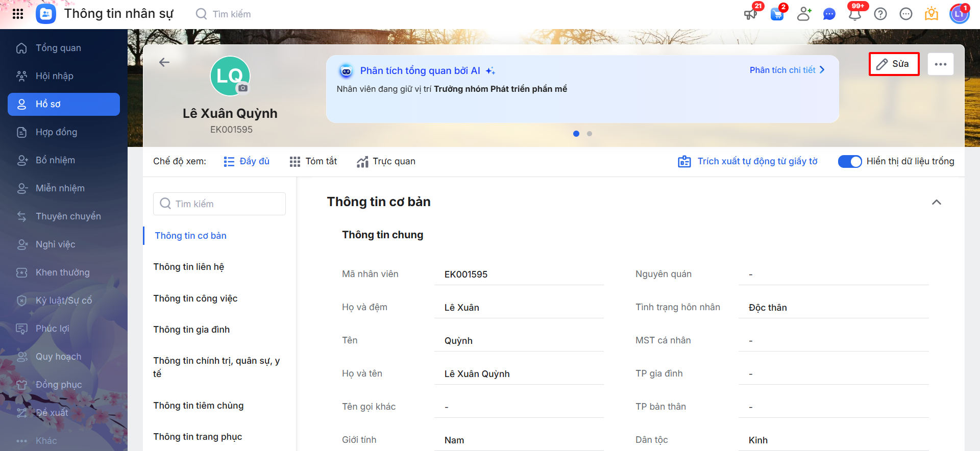Click the Nghỉ việc sidebar icon
980x451 pixels.
pos(22,244)
